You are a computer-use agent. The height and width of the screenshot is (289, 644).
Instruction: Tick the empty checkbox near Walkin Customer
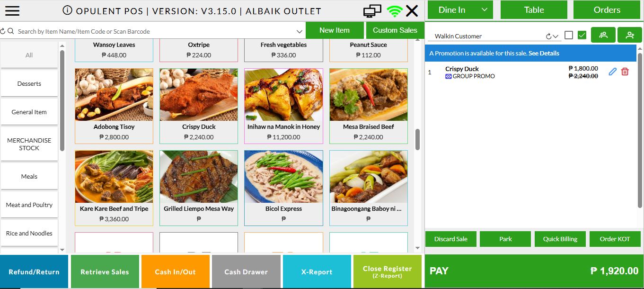[x=569, y=35]
